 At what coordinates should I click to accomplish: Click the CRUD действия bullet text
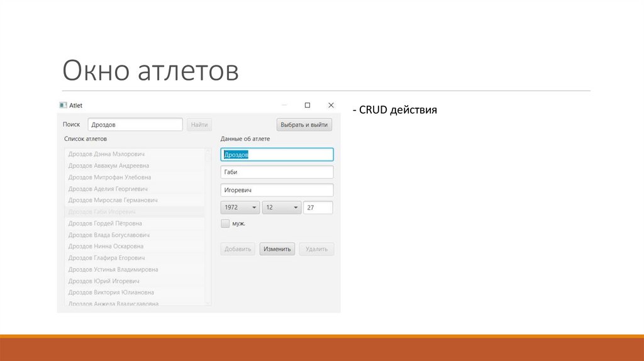click(395, 109)
